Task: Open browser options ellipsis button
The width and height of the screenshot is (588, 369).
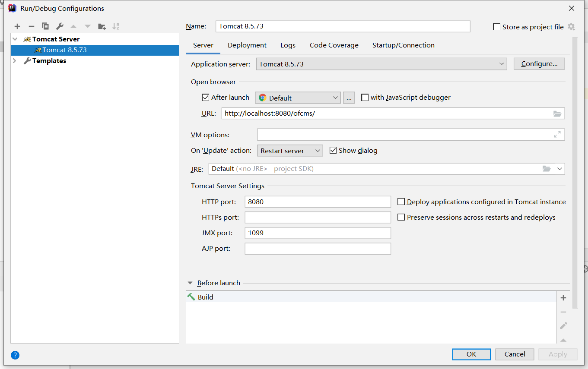Action: pyautogui.click(x=349, y=98)
